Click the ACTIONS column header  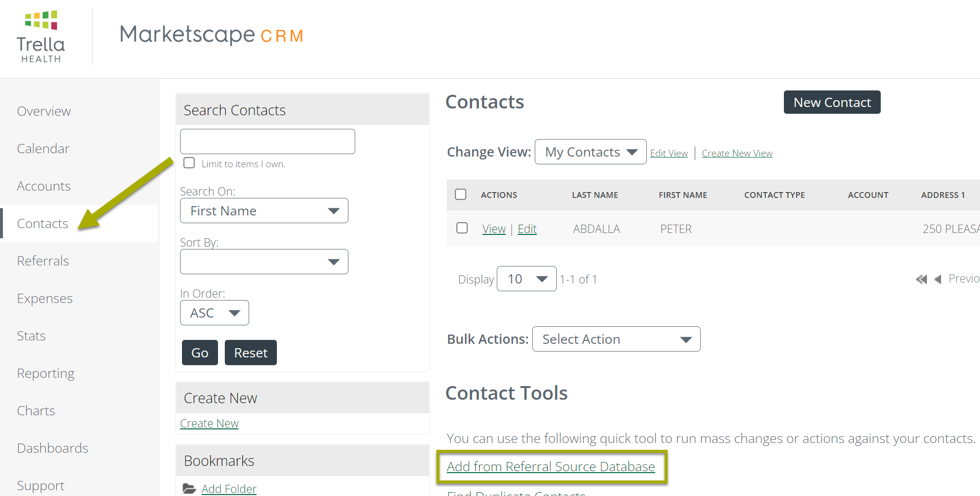pyautogui.click(x=499, y=195)
